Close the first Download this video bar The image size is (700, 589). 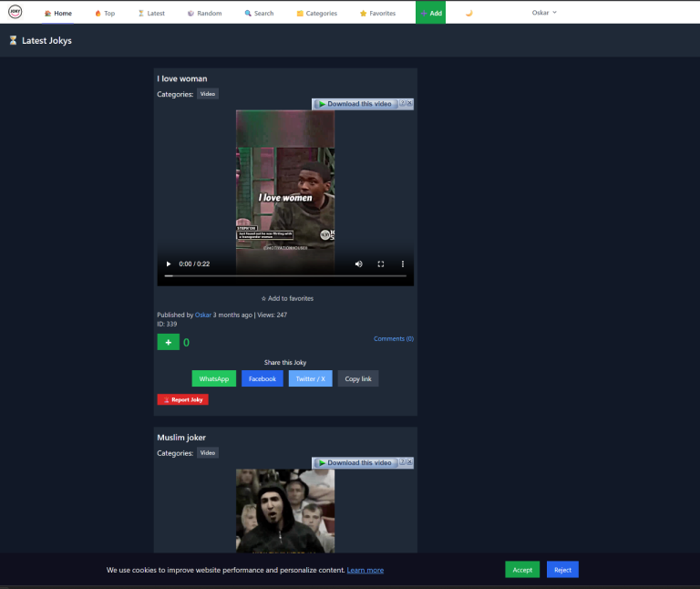coord(410,104)
